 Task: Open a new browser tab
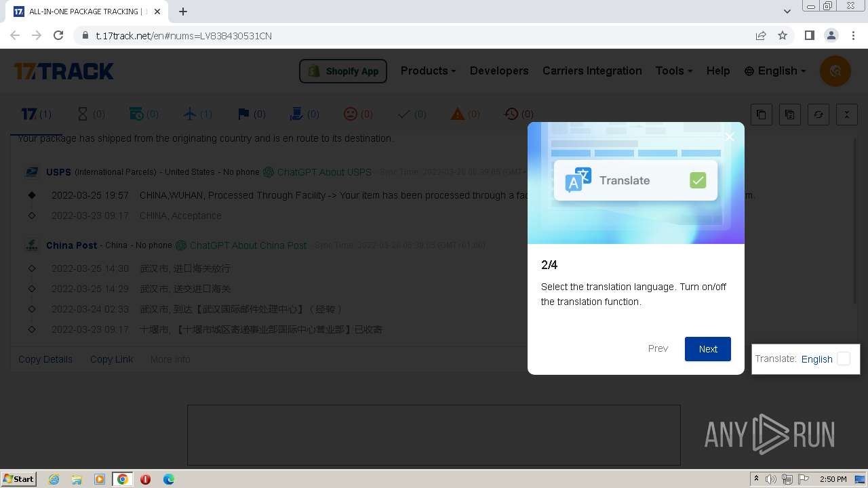[x=183, y=12]
